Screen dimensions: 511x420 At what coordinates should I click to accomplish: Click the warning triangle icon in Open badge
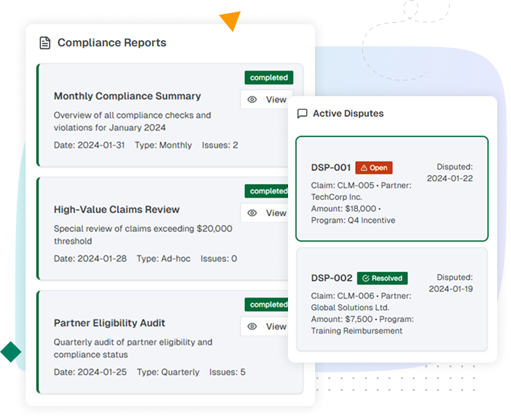364,167
